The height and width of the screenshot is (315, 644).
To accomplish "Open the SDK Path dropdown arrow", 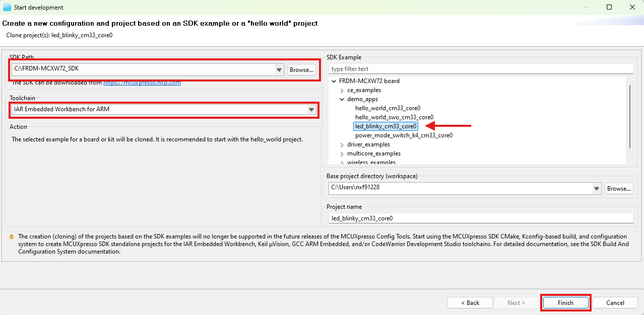I will [x=279, y=70].
